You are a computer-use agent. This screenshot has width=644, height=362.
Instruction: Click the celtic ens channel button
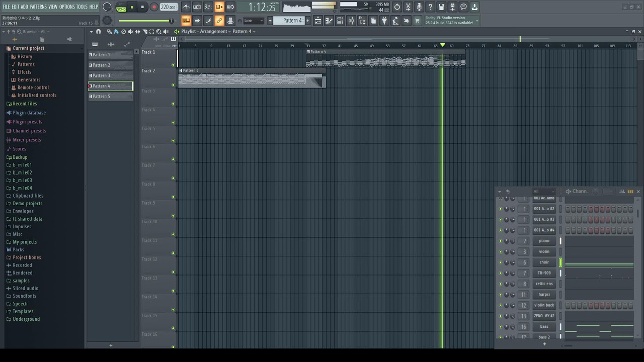coord(544,284)
